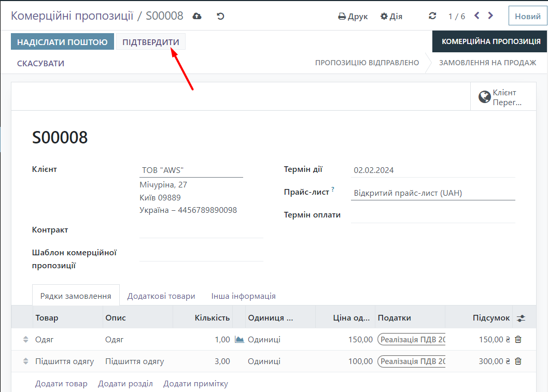Viewport: 548px width, 392px height.
Task: Select the Замовлення на продаж status stage
Action: tap(487, 63)
